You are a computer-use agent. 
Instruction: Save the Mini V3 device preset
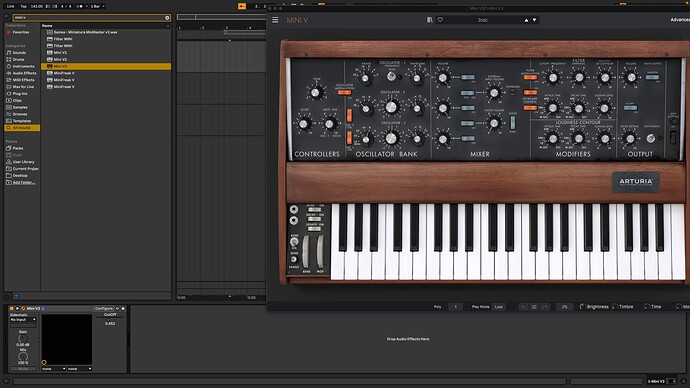pos(123,308)
